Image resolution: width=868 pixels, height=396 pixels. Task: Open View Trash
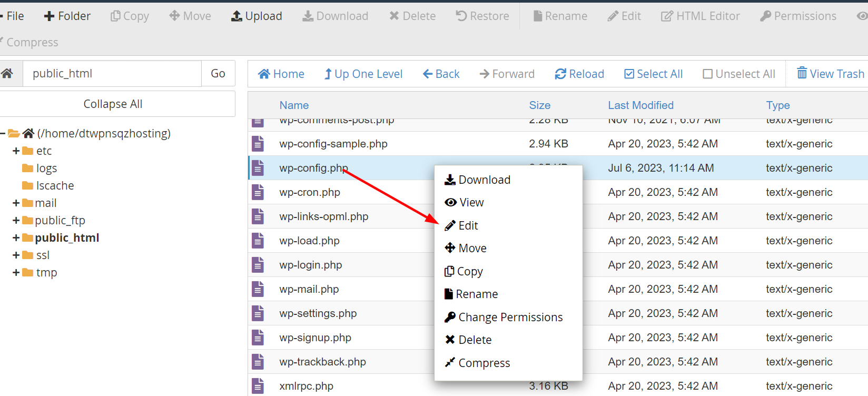(x=831, y=74)
